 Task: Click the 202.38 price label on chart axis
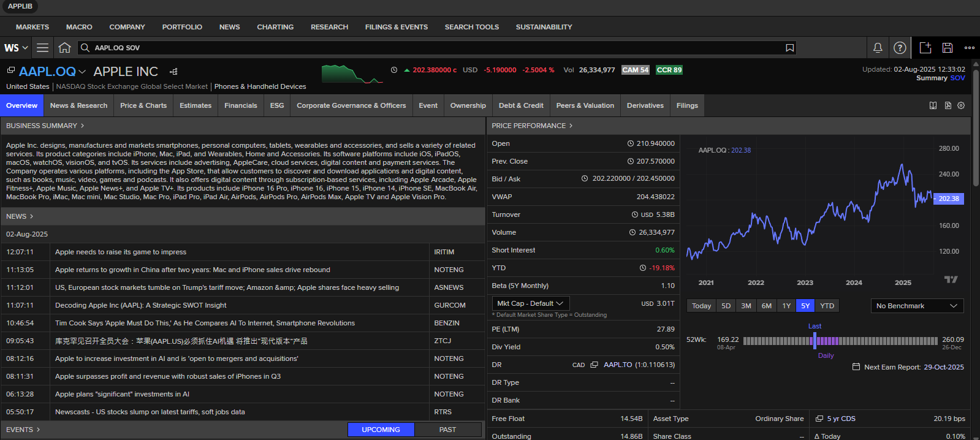(x=949, y=199)
